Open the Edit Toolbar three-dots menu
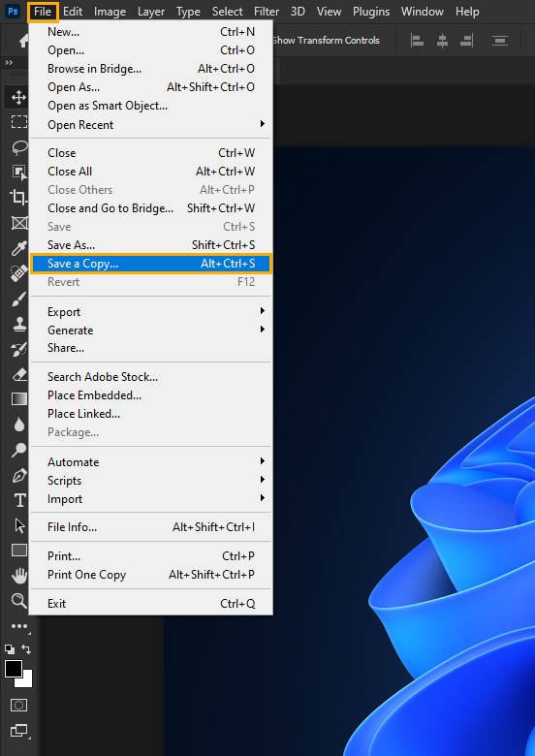 tap(19, 626)
